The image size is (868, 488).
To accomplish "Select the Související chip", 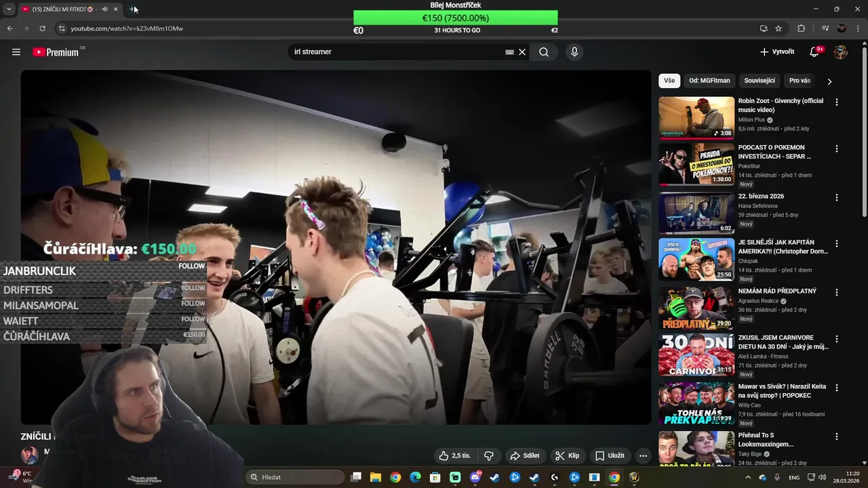I will pyautogui.click(x=759, y=81).
